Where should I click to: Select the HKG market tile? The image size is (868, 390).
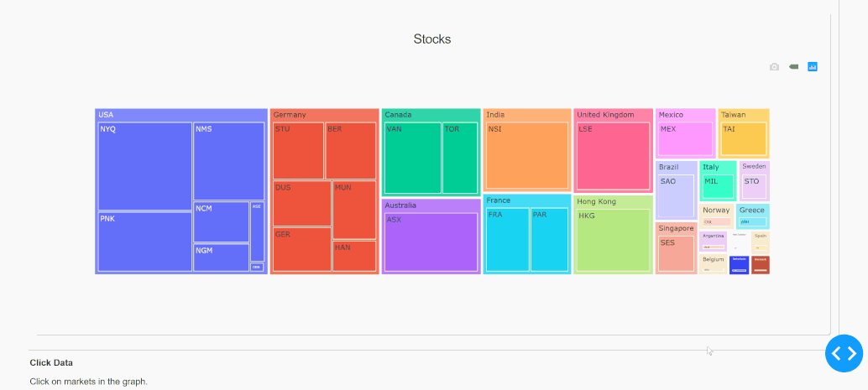coord(614,240)
